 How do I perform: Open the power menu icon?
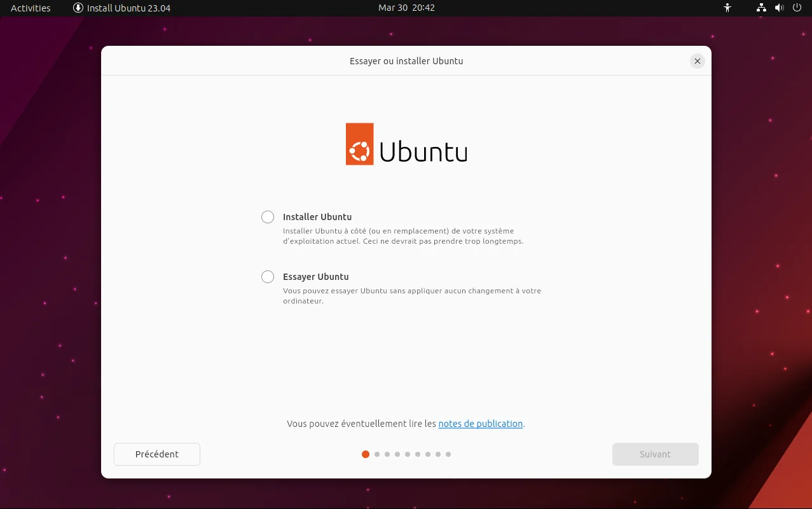pyautogui.click(x=797, y=8)
